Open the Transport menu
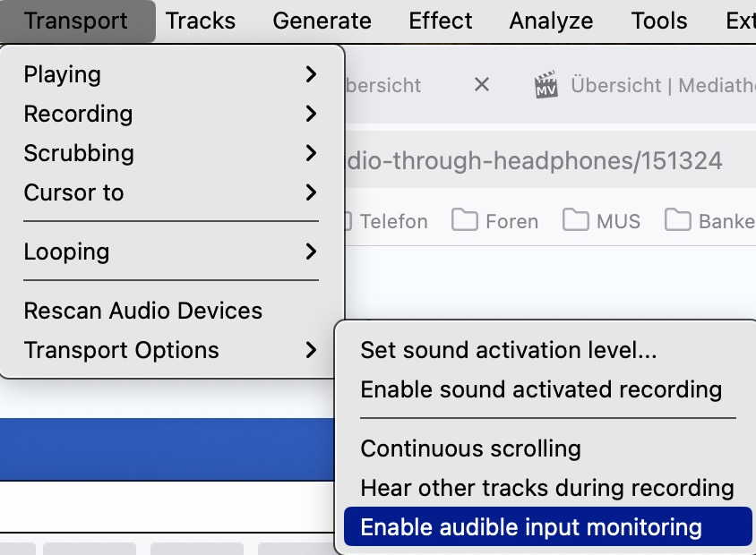Screen dimensions: 756x555 pos(76,21)
